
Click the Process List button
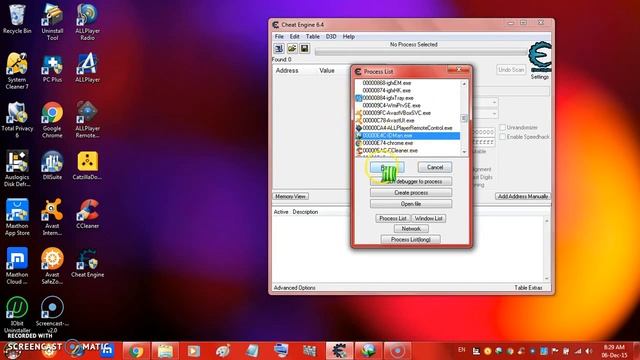pos(393,218)
